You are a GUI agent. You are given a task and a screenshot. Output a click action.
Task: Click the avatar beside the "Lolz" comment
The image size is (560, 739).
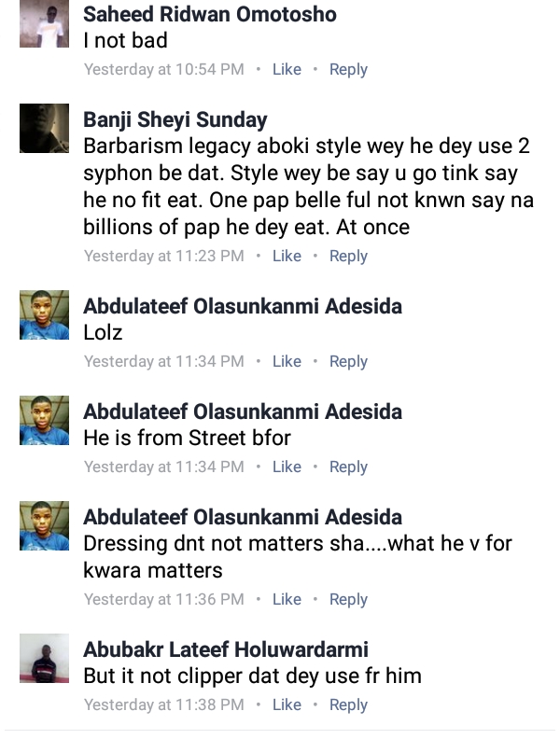pos(44,314)
